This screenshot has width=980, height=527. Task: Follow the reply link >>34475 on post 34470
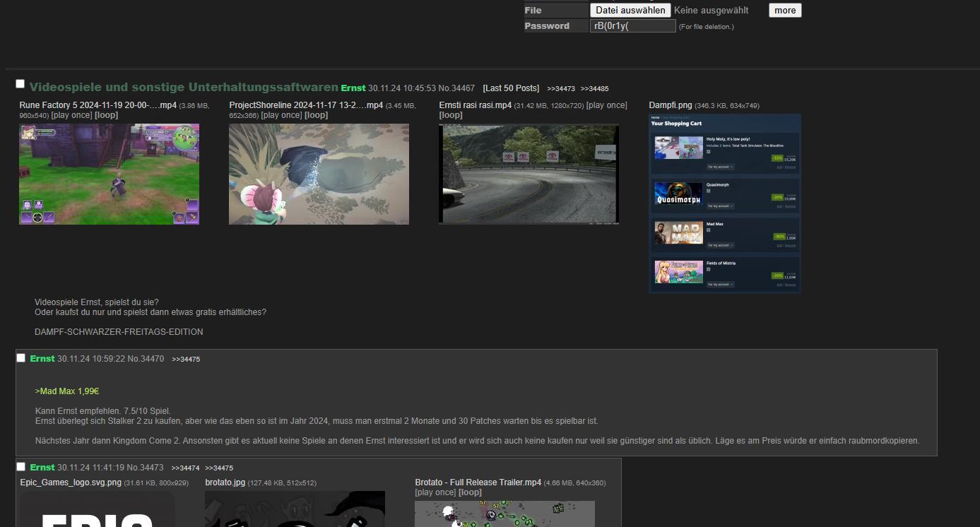pos(186,360)
